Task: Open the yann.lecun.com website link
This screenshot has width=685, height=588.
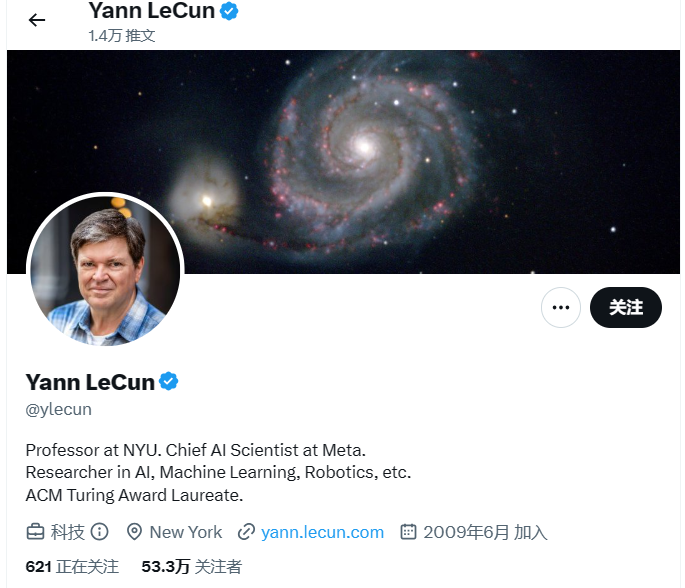Action: pos(322,532)
